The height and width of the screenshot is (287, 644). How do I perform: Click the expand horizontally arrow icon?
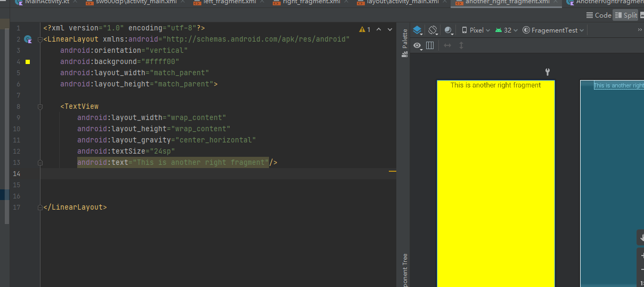[447, 45]
